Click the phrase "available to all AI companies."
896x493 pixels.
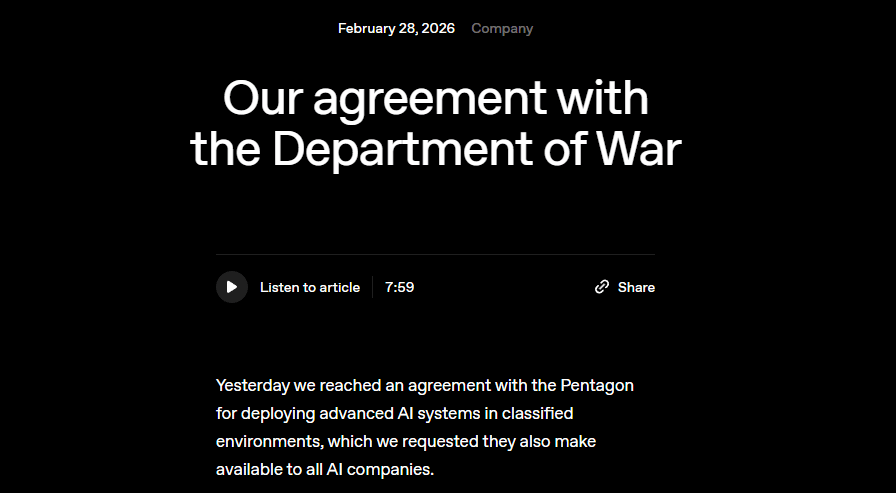click(325, 469)
